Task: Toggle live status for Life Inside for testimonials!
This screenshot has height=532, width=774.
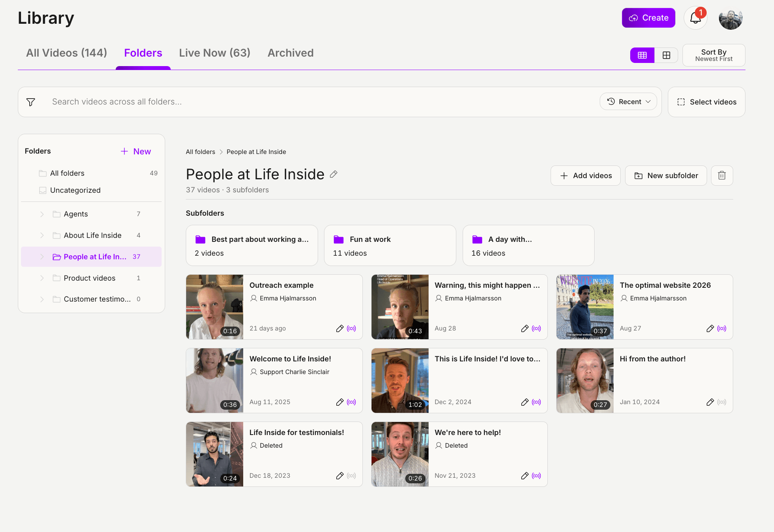Action: (x=351, y=476)
